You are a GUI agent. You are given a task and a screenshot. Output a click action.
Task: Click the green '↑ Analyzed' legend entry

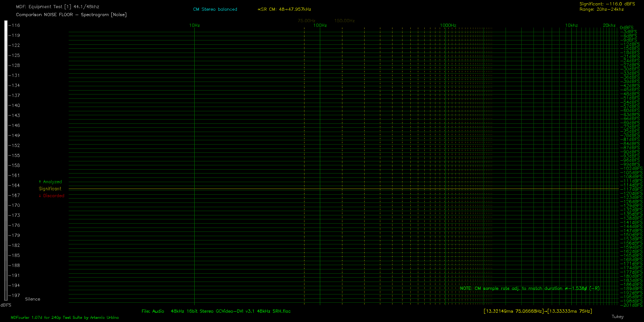pos(50,182)
